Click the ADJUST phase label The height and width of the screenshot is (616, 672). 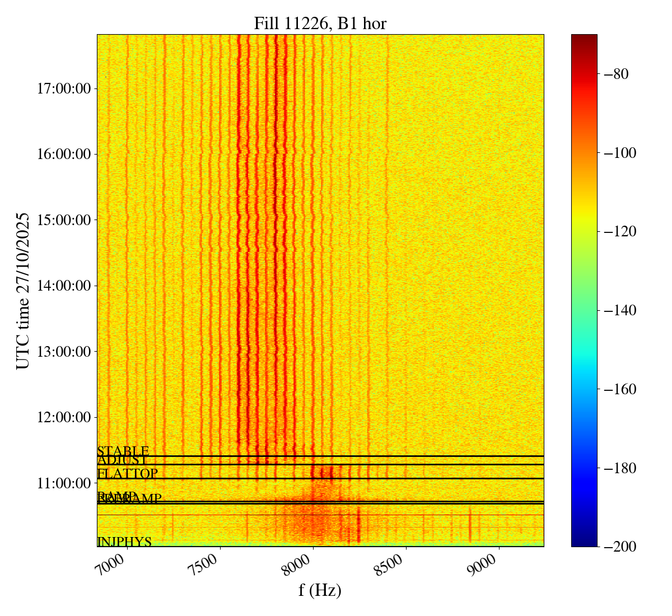(122, 460)
